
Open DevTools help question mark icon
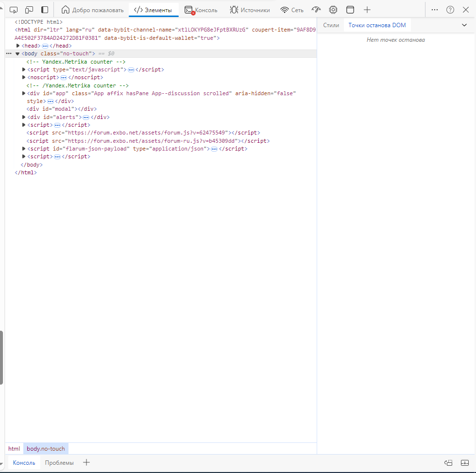pos(450,10)
